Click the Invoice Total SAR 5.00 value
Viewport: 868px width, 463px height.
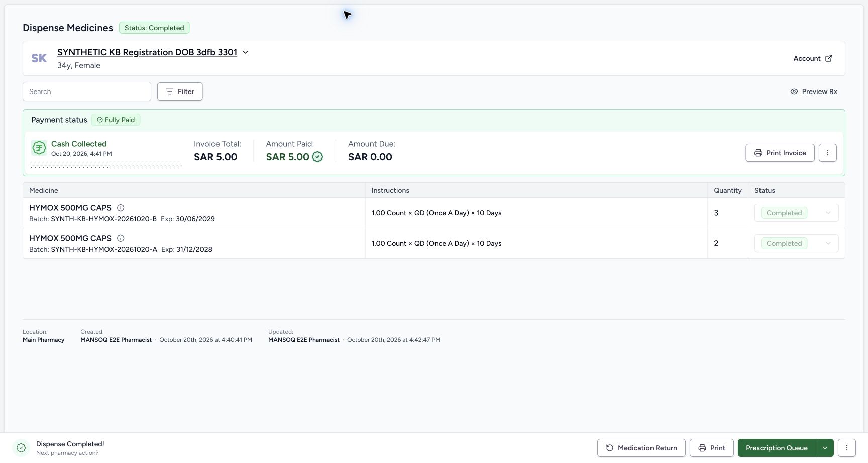215,157
